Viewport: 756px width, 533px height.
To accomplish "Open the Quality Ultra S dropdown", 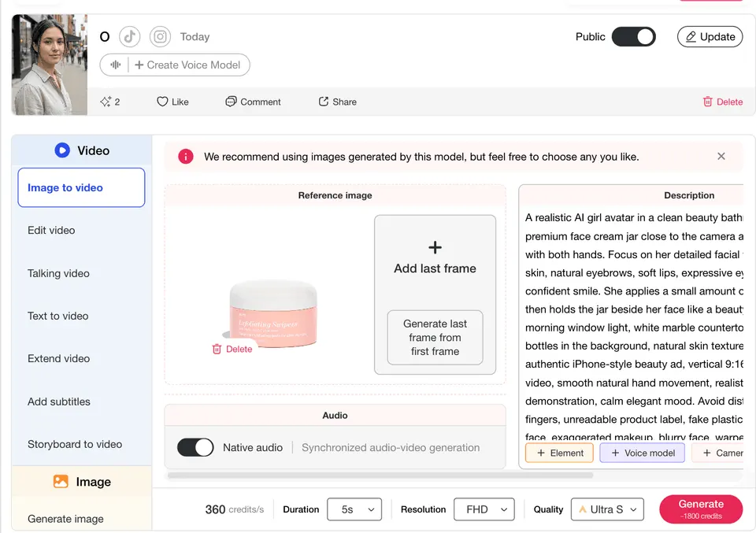I will 607,509.
